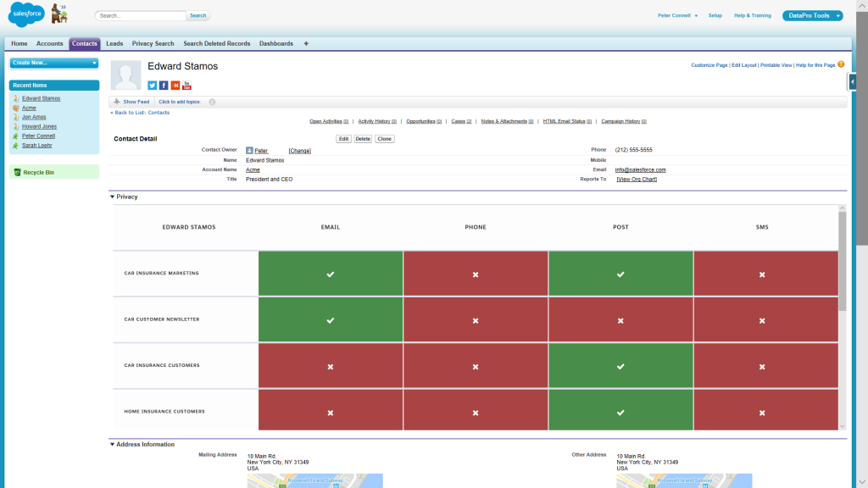
Task: Click the plus icon for all tabs
Action: pos(306,44)
